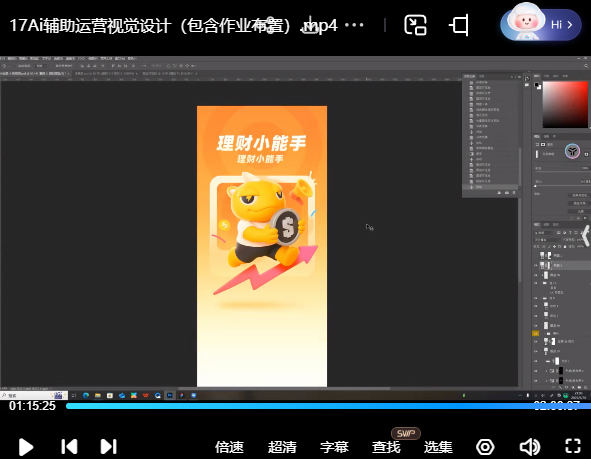
Task: Open the three-dots more options menu
Action: click(354, 25)
